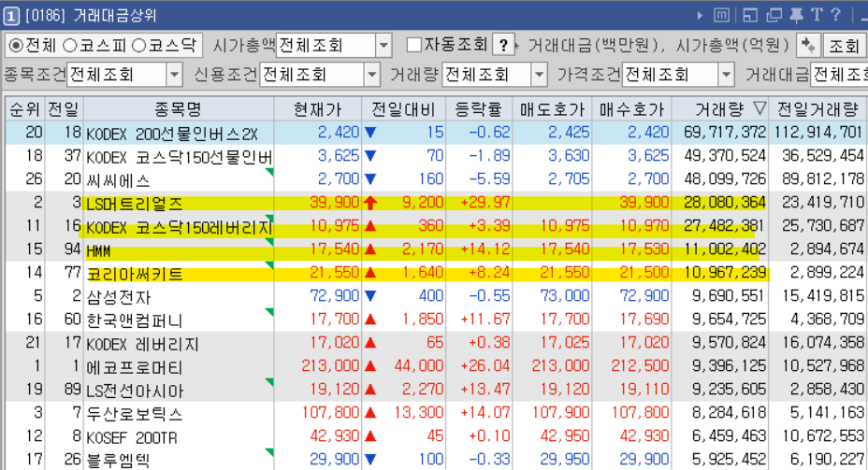Viewport: 868px width, 470px height.
Task: Click the 전일 column header
Action: click(63, 109)
